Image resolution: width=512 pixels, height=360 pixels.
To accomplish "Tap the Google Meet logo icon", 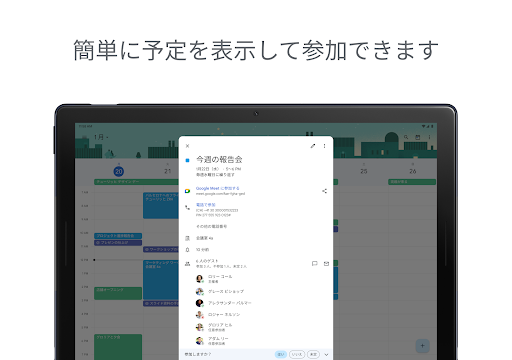I will [187, 191].
